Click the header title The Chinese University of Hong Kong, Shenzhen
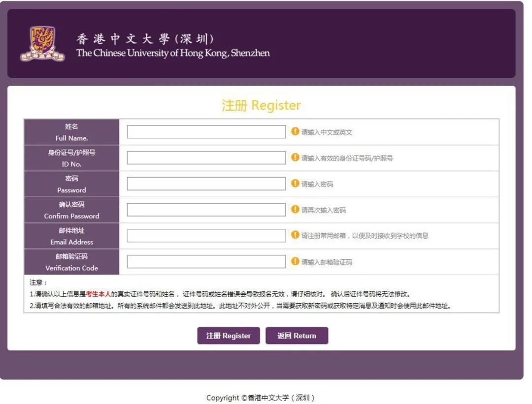 coord(173,53)
